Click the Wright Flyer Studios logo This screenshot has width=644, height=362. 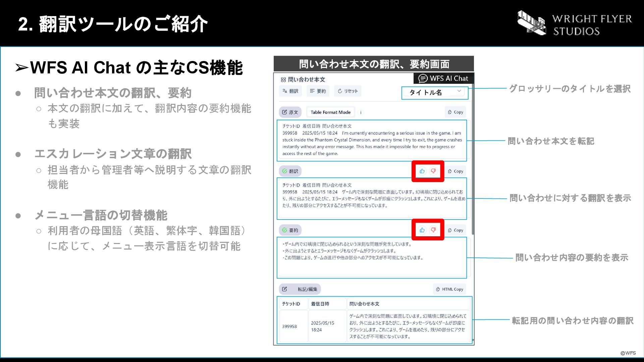coord(574,23)
